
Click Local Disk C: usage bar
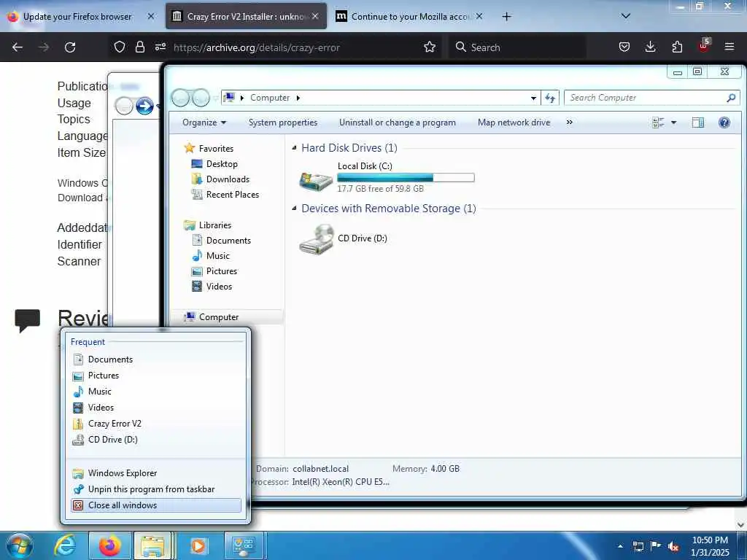coord(406,178)
